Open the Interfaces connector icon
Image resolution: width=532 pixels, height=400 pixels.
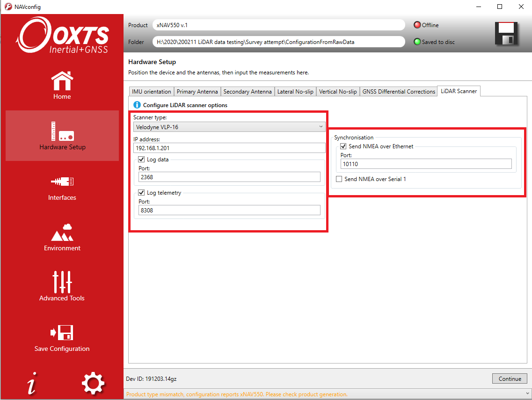click(x=62, y=182)
